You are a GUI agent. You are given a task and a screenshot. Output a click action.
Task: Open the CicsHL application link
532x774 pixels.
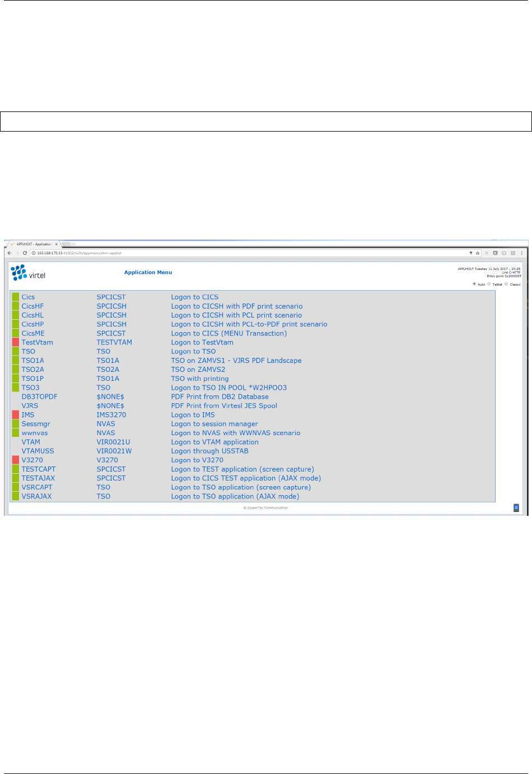tap(32, 315)
